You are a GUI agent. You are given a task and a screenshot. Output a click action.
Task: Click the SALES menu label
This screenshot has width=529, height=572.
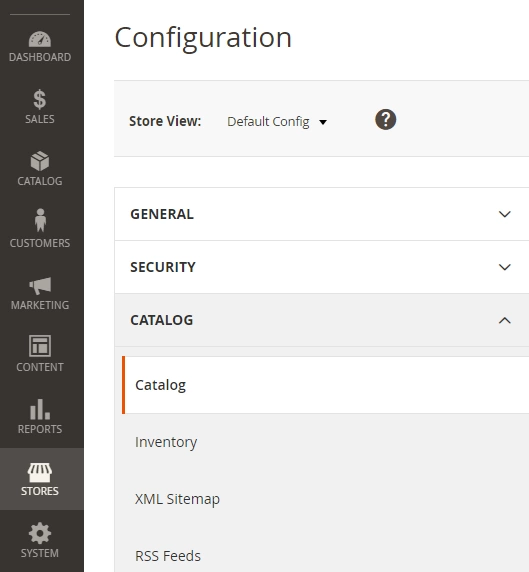click(40, 119)
